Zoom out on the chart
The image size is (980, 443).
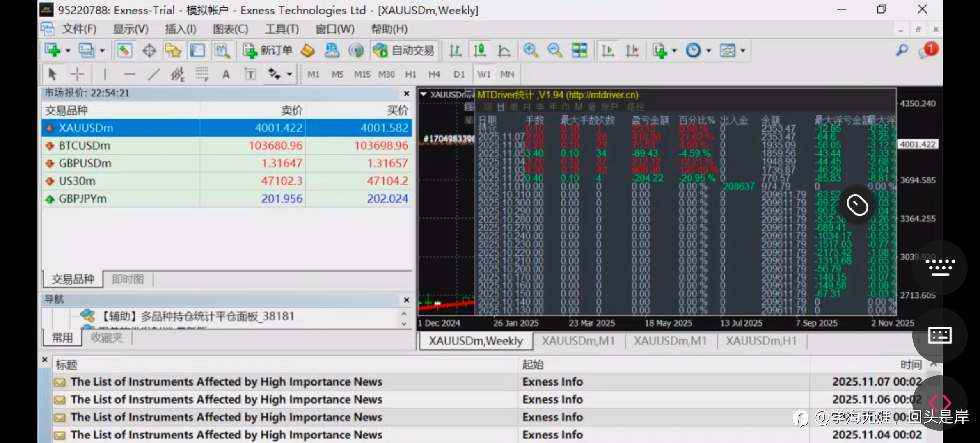[554, 50]
